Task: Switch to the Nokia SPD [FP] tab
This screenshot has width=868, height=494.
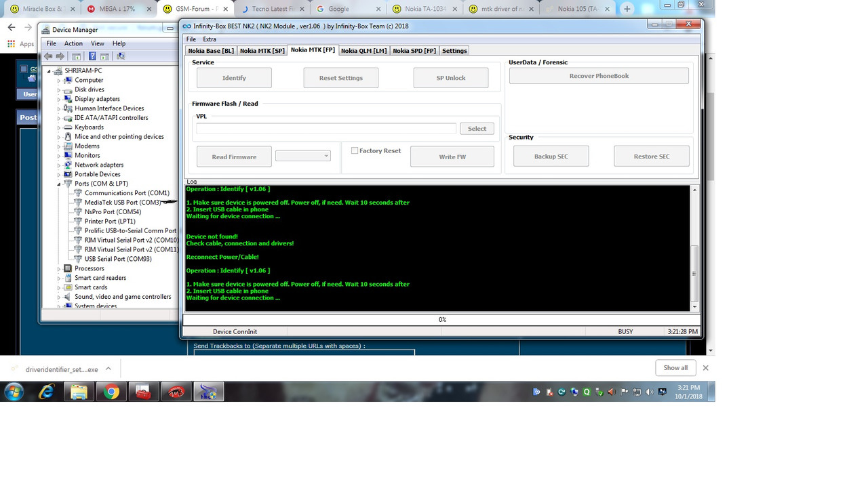Action: coord(414,51)
